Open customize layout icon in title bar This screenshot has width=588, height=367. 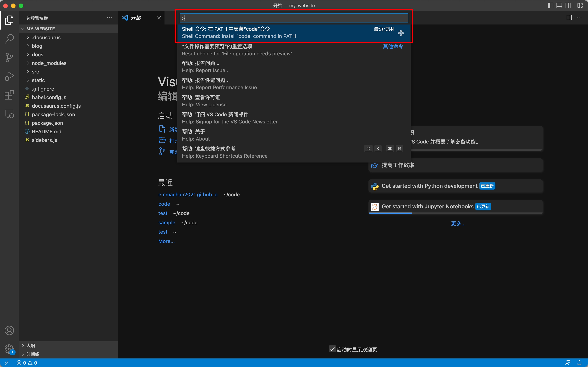580,5
